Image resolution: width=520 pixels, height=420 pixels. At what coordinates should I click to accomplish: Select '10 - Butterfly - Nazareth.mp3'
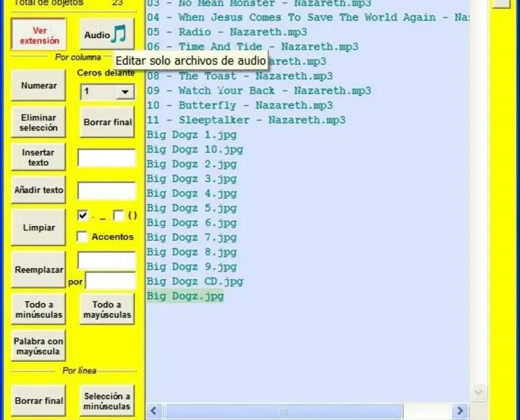pos(240,105)
